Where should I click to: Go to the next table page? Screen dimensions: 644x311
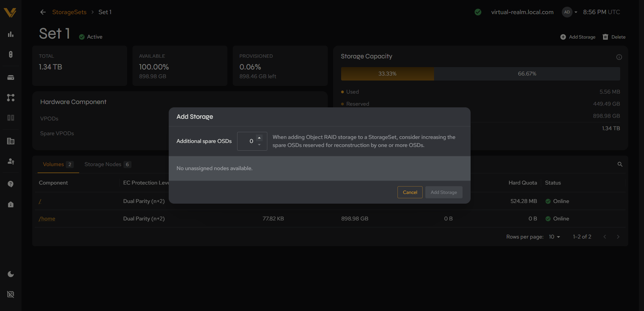click(618, 237)
